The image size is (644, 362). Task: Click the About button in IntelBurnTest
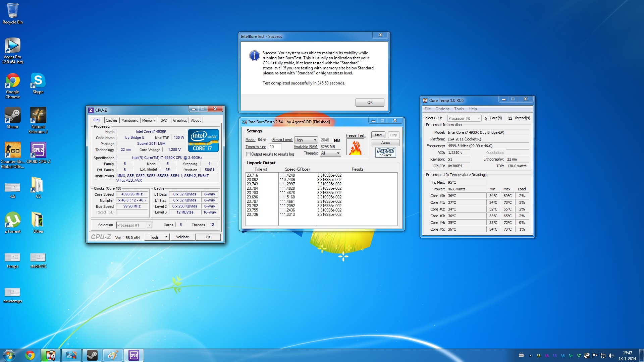[385, 143]
